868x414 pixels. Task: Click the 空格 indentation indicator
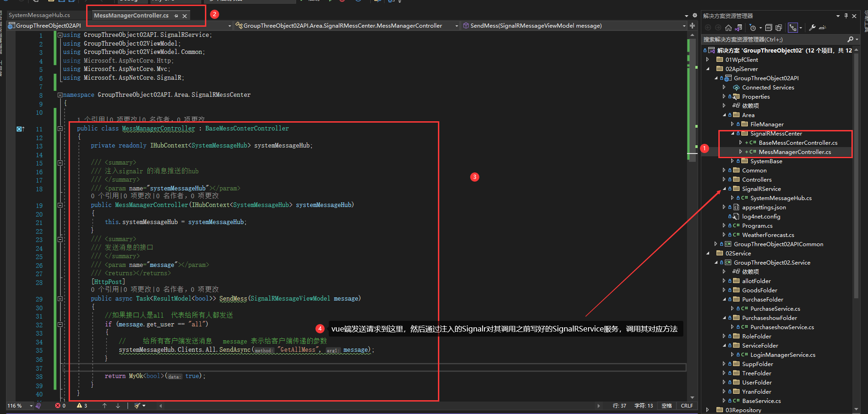[667, 406]
